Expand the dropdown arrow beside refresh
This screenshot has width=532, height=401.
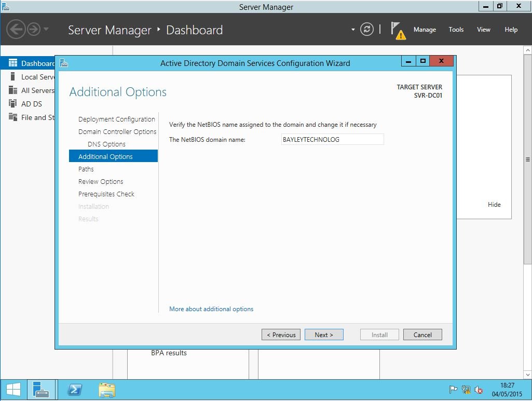(x=353, y=30)
